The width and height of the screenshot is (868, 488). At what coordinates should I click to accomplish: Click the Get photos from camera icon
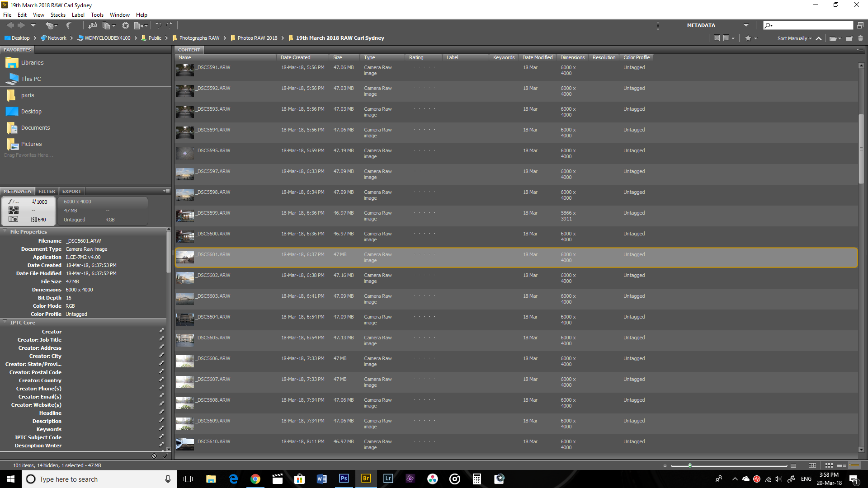93,25
